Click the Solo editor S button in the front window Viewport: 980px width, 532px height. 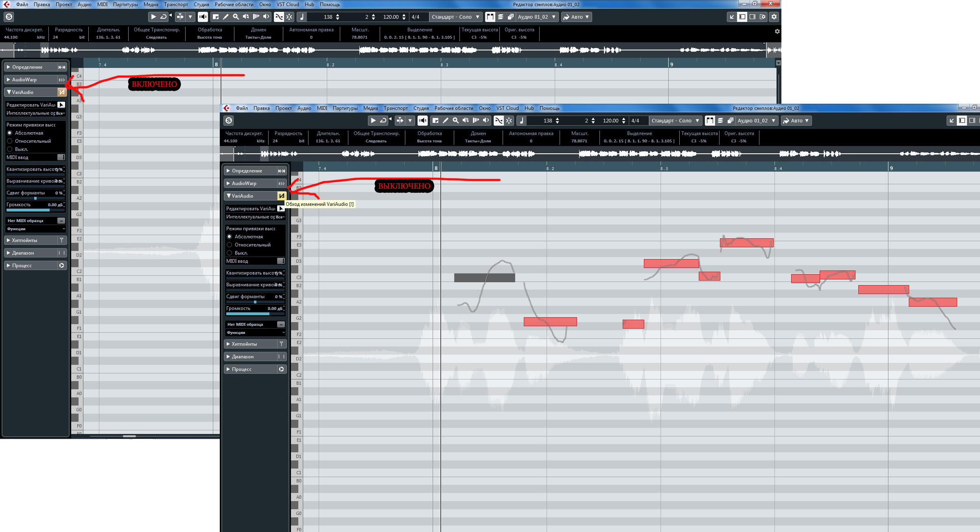[229, 120]
